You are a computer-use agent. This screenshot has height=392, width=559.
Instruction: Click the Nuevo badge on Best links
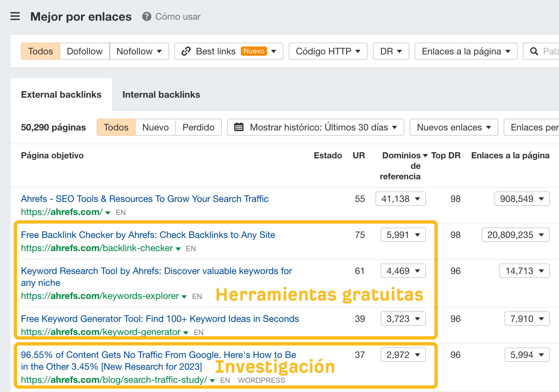(x=254, y=51)
